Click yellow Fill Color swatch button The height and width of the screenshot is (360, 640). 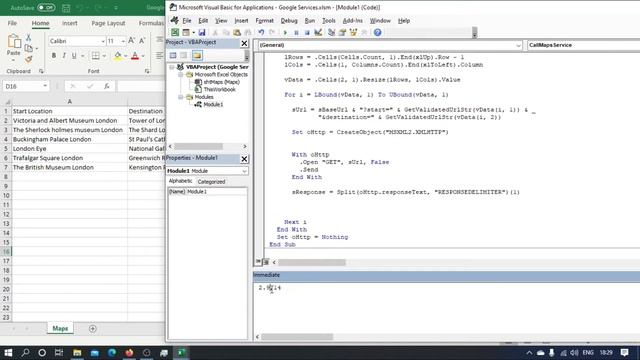click(118, 56)
